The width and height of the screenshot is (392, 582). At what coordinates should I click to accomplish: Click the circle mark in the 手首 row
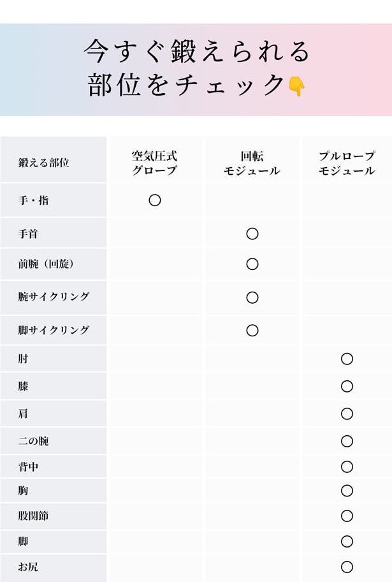pyautogui.click(x=252, y=234)
